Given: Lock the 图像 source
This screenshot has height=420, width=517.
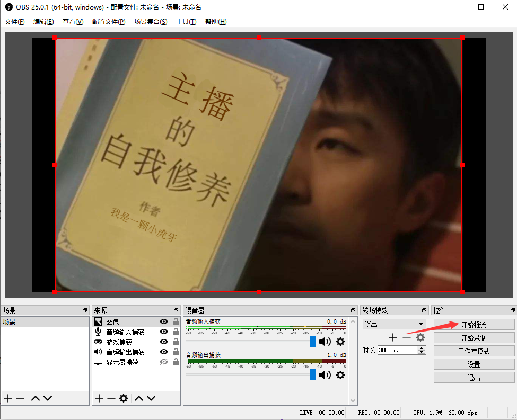Looking at the screenshot, I should click(x=176, y=321).
